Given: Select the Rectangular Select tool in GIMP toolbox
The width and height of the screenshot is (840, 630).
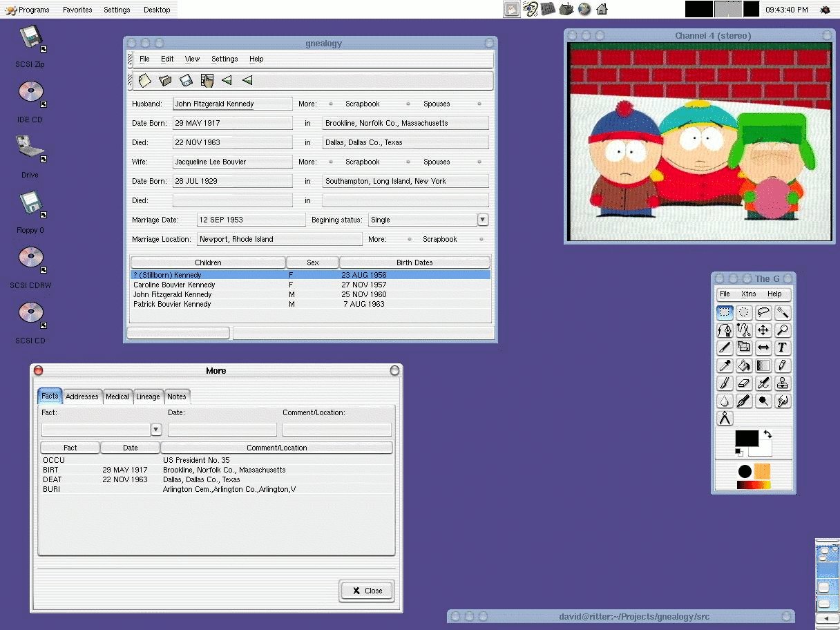Looking at the screenshot, I should click(725, 312).
